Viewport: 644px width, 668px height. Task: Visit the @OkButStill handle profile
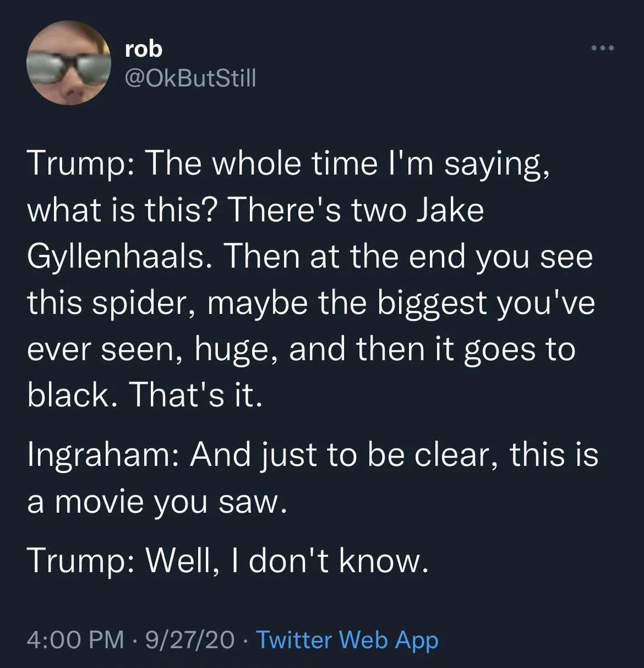[190, 78]
